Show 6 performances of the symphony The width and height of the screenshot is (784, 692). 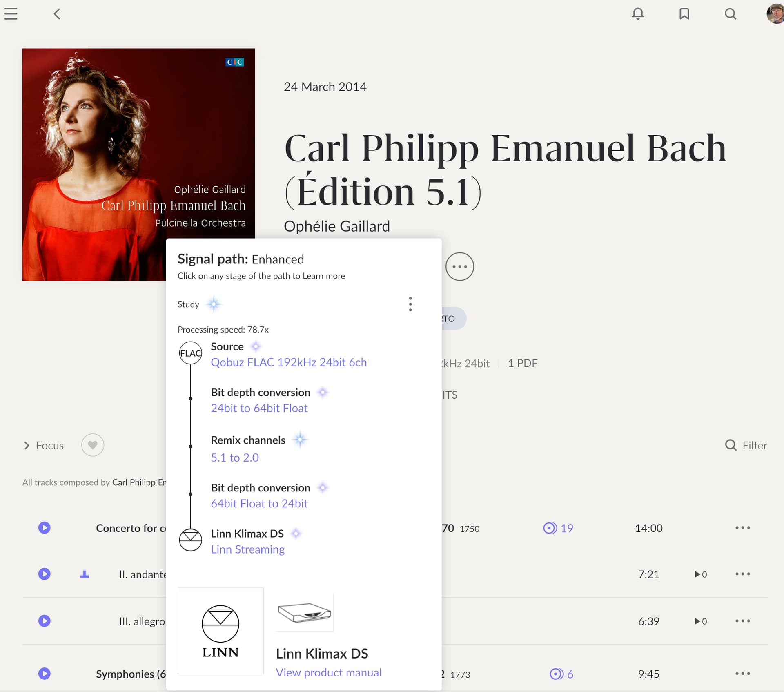tap(561, 674)
